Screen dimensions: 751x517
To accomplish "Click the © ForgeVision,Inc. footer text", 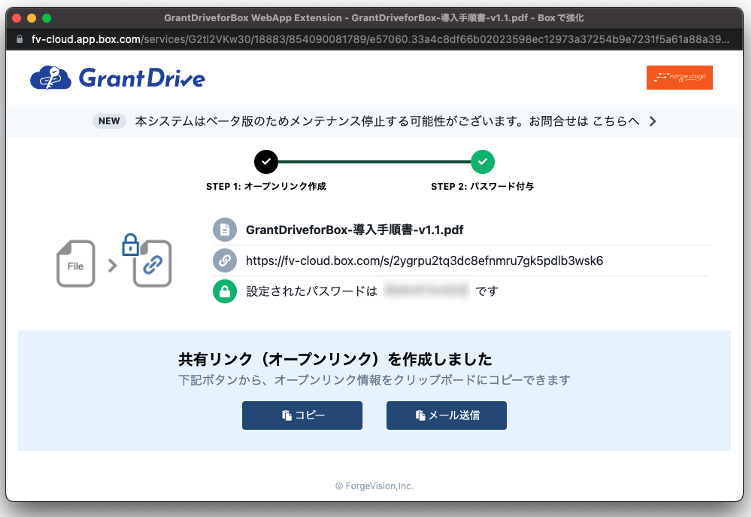I will click(374, 486).
